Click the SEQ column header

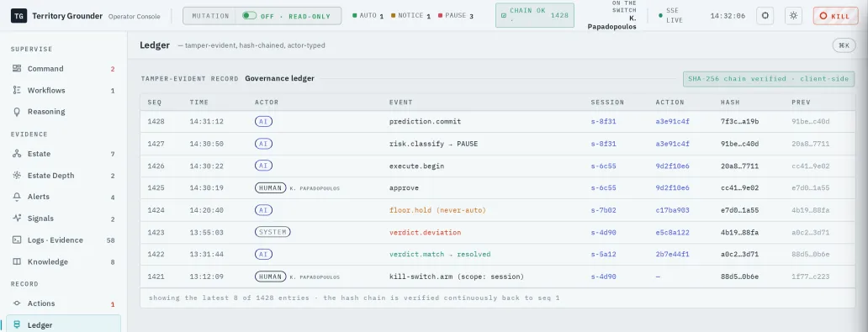click(155, 103)
